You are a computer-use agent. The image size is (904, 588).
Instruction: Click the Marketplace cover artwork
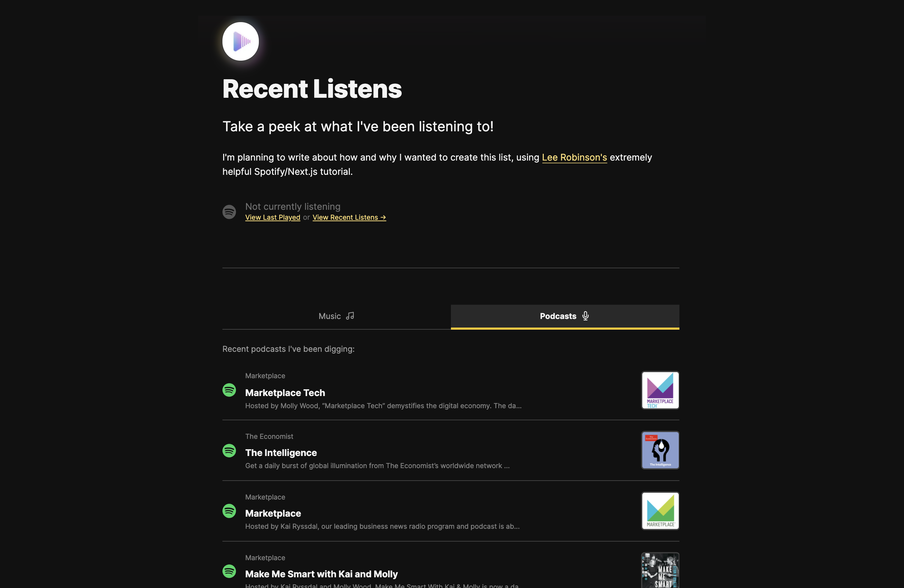660,511
